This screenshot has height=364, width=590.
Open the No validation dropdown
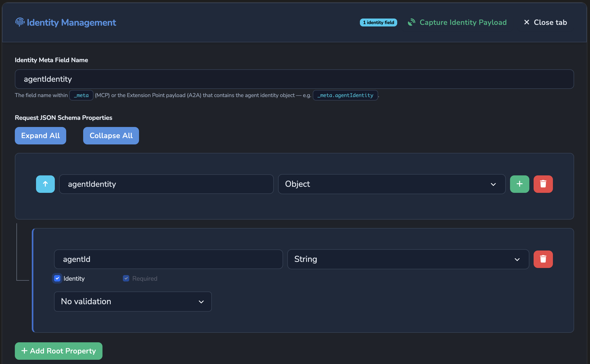point(133,301)
